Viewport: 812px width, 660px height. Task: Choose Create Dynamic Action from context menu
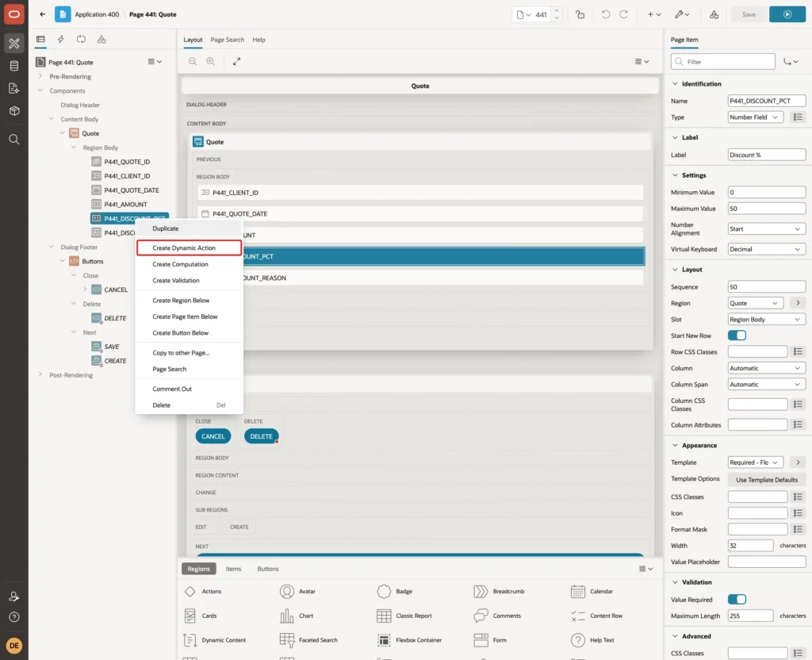click(x=189, y=248)
